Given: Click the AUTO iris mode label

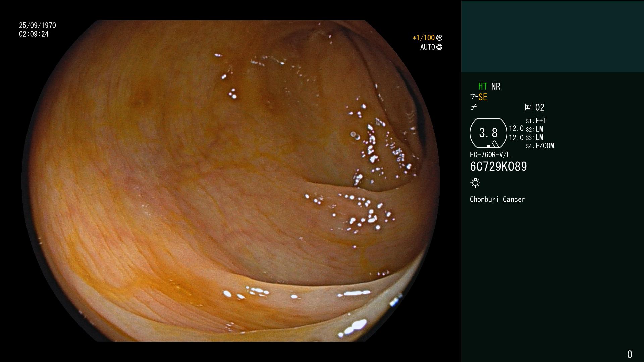Looking at the screenshot, I should point(428,47).
